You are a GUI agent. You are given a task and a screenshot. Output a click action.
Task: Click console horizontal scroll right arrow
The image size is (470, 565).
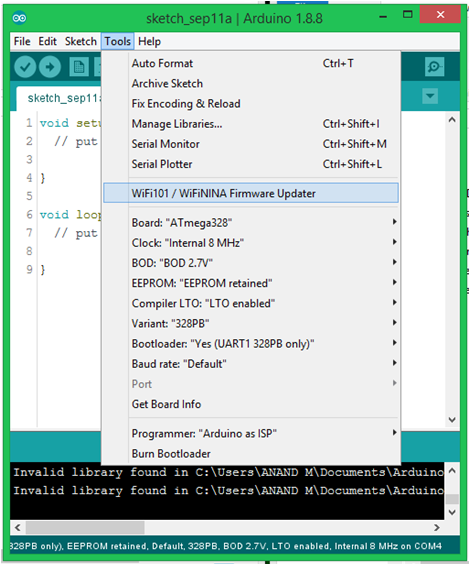437,528
